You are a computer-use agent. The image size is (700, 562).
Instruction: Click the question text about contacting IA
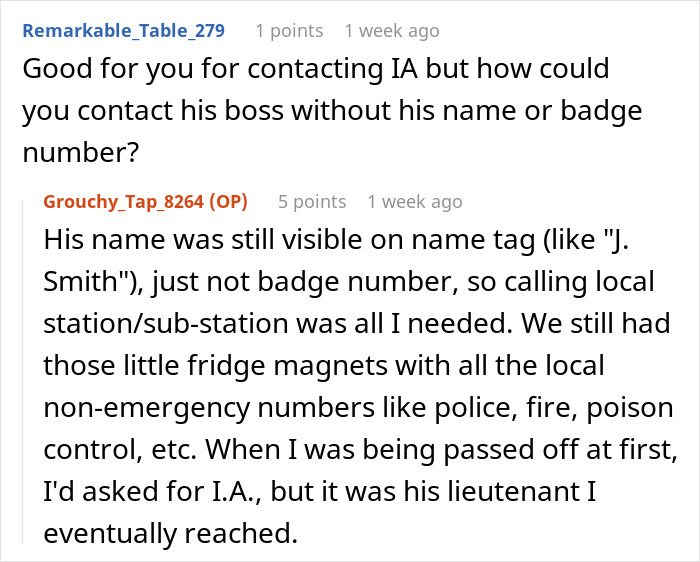coord(332,110)
